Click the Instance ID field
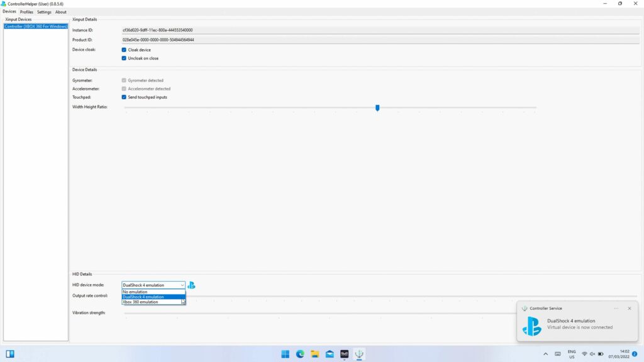Screen dimensions: 644x362 [x=380, y=30]
